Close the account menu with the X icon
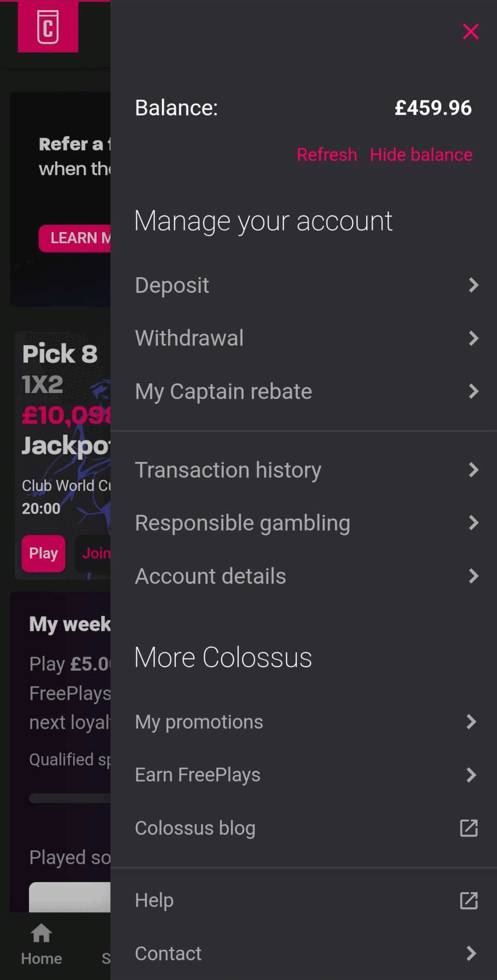This screenshot has height=980, width=497. pos(470,32)
